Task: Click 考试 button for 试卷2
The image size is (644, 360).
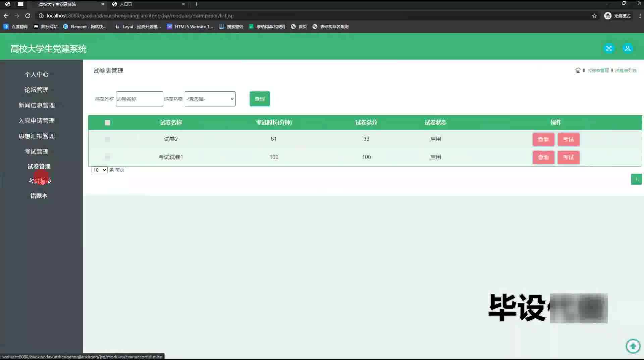Action: point(569,139)
